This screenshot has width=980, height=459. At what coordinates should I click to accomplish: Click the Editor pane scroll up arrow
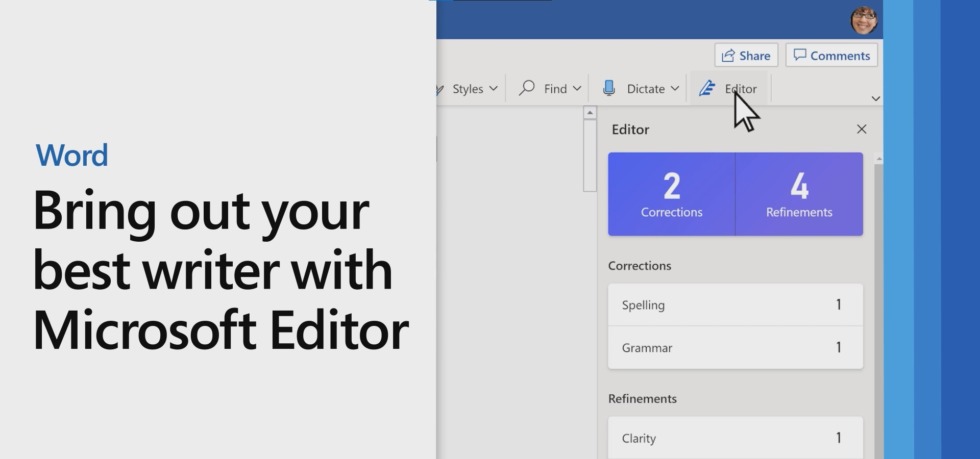[x=878, y=159]
